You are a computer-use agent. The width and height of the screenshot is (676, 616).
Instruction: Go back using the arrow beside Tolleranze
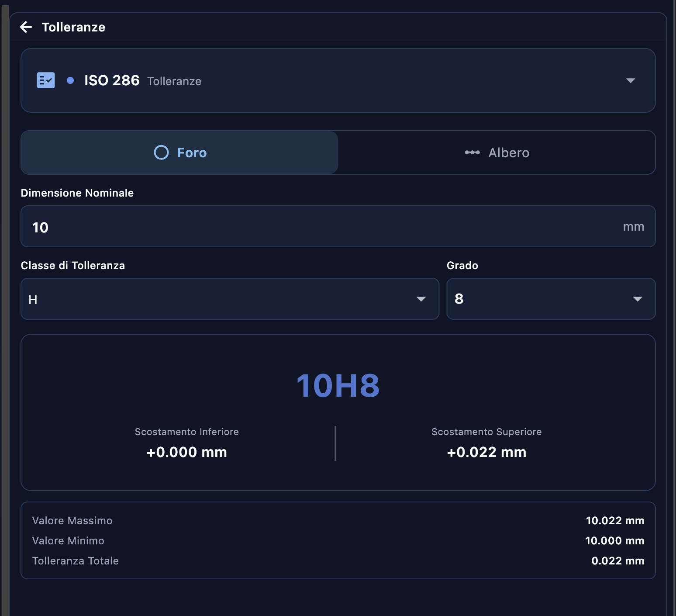[26, 27]
